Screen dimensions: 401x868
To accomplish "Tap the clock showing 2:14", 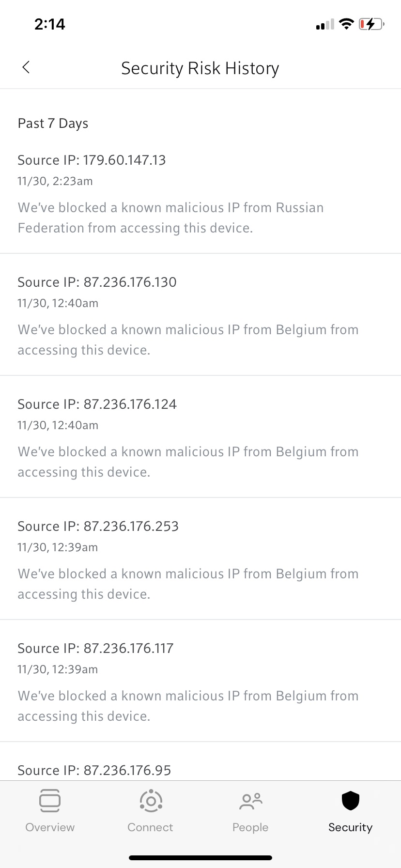I will [50, 24].
